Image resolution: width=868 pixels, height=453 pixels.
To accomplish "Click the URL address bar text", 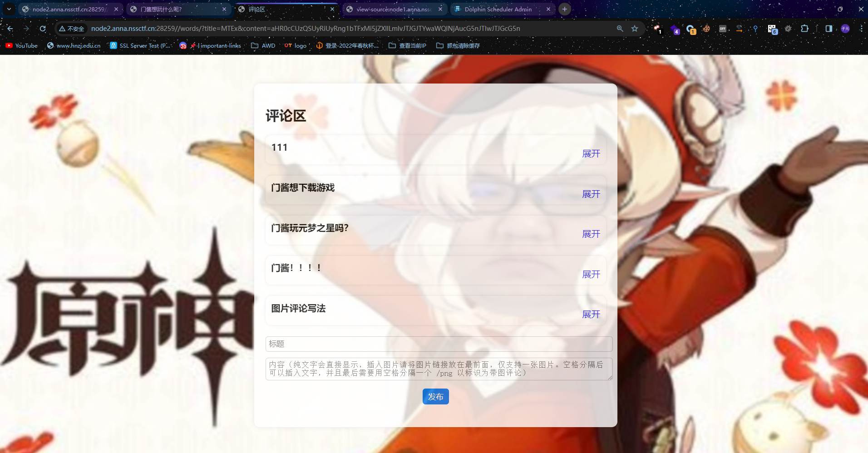I will (x=306, y=29).
